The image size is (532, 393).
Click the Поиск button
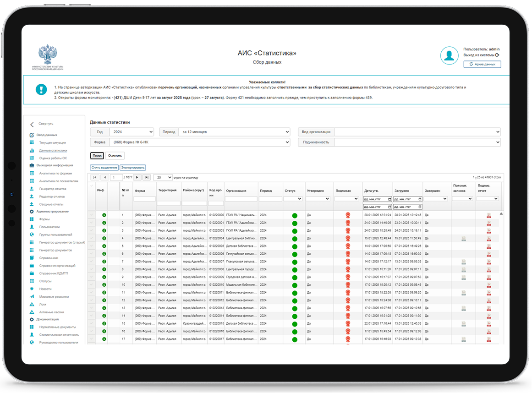(x=98, y=156)
